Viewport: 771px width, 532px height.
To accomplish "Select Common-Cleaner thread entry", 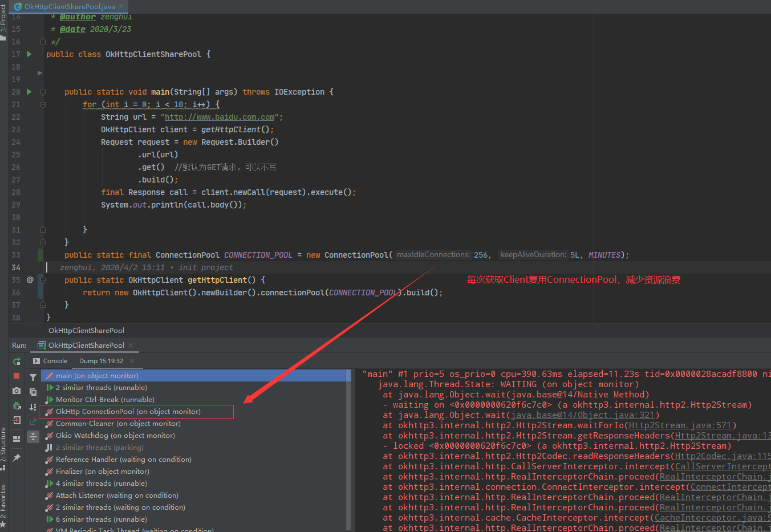I will (x=194, y=423).
